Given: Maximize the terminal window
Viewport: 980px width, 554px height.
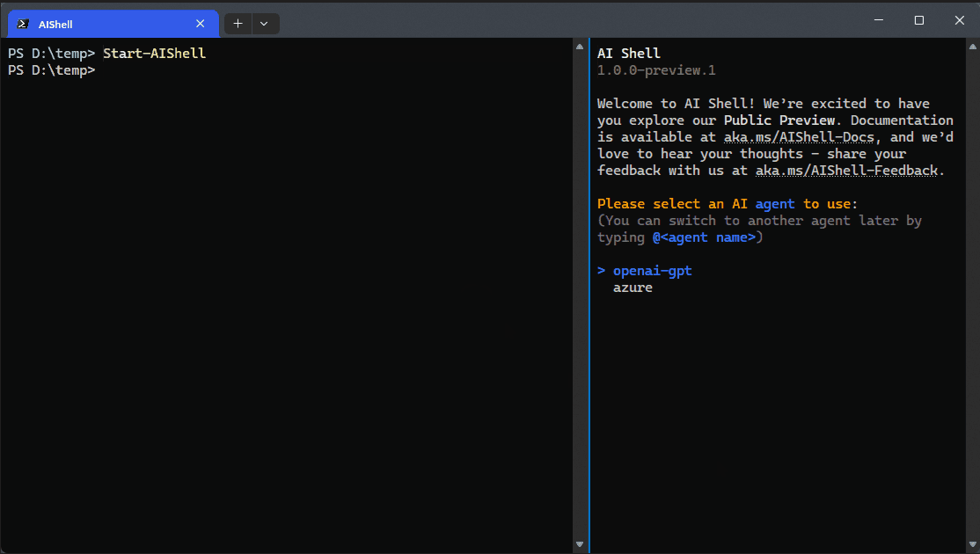Looking at the screenshot, I should point(918,20).
